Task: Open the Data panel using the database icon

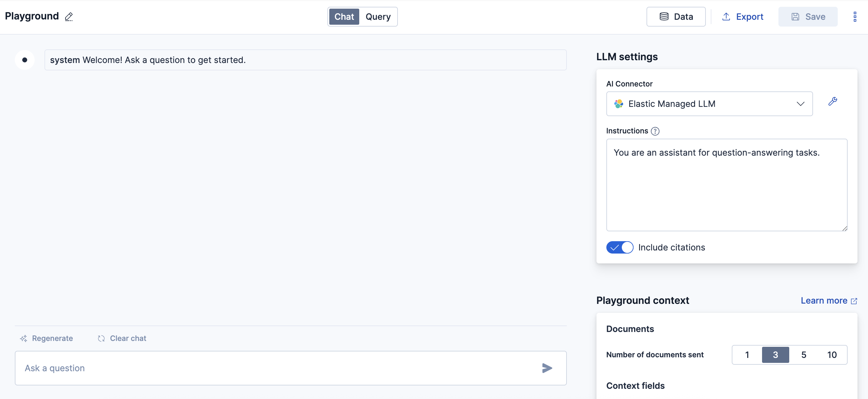Action: tap(664, 16)
